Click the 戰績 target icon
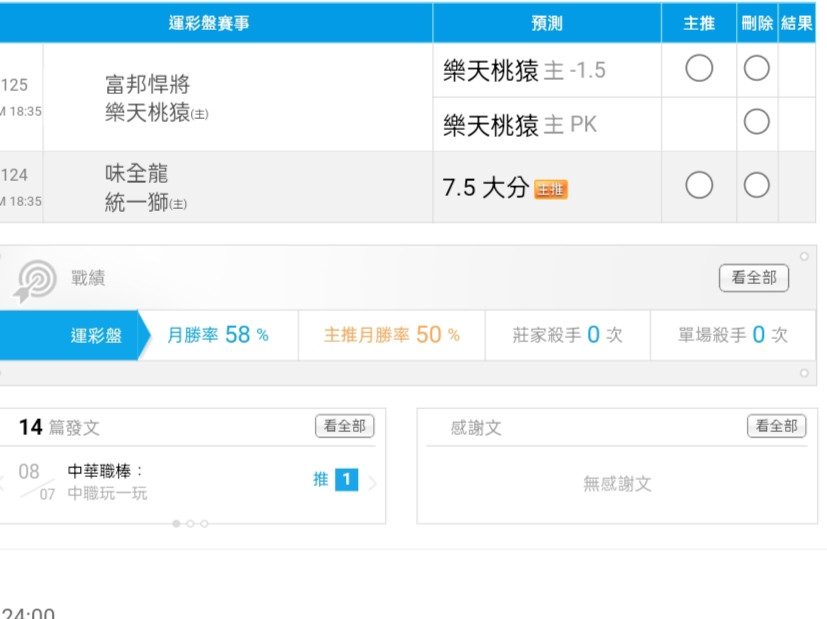Viewport: 827px width, 619px height. pos(35,281)
